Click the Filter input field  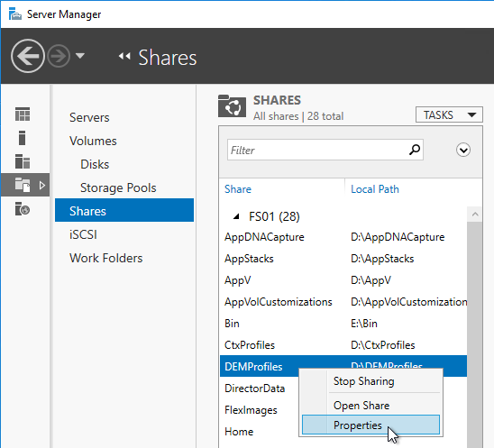point(325,150)
